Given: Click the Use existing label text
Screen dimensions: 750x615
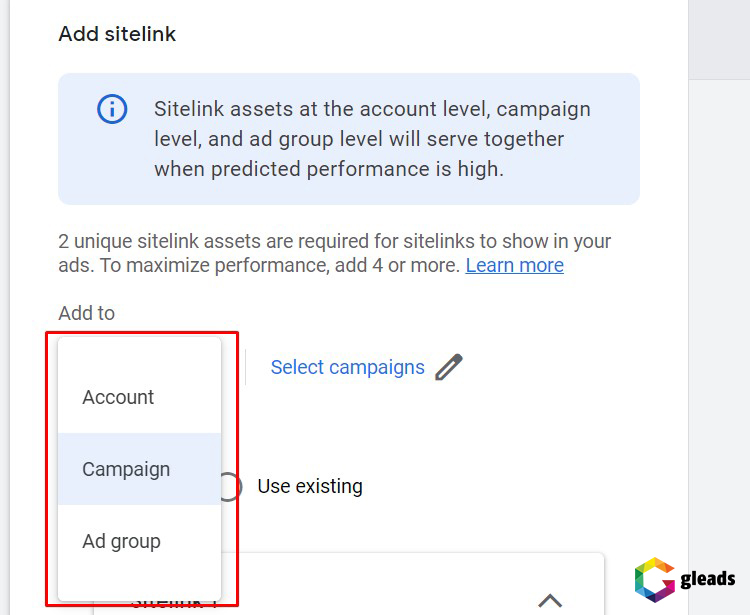Looking at the screenshot, I should point(309,487).
